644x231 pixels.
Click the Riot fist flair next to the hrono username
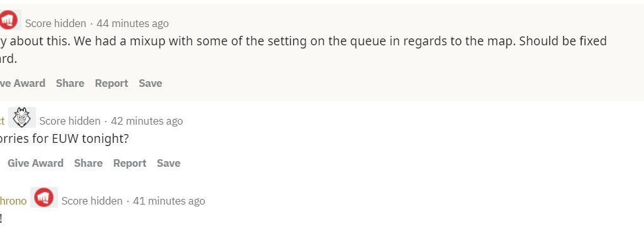pos(44,198)
